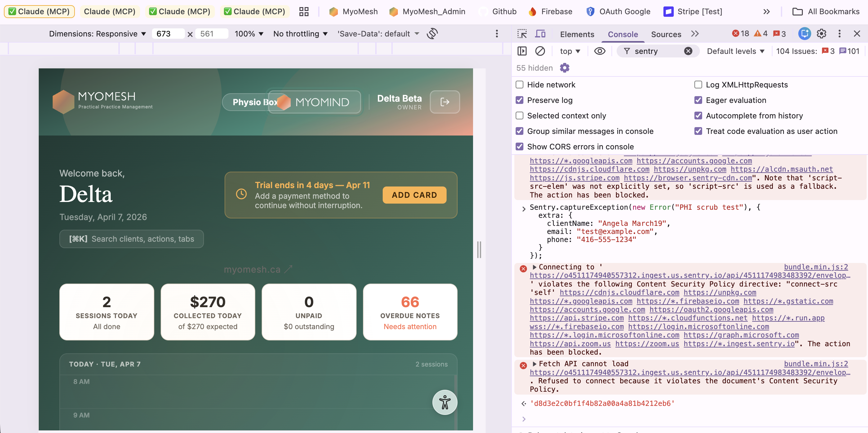Show more DevTools tabs chevron
This screenshot has height=433, width=868.
(x=695, y=34)
